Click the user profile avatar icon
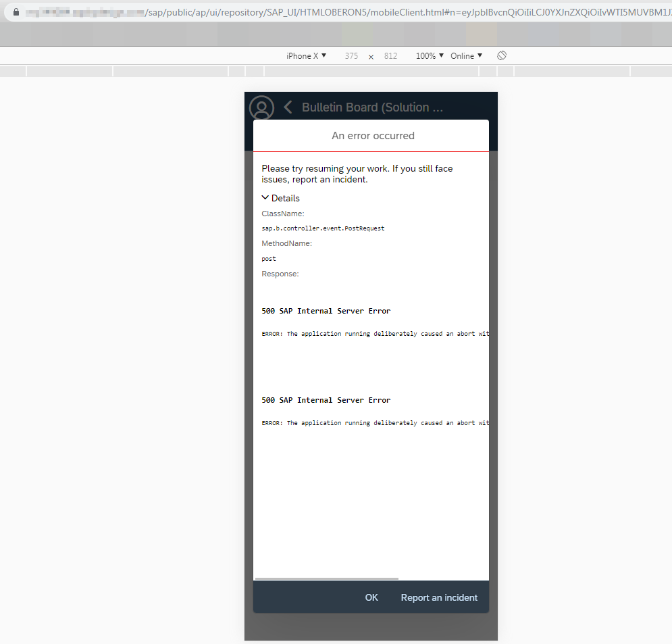Viewport: 672px width, 644px height. pyautogui.click(x=261, y=107)
